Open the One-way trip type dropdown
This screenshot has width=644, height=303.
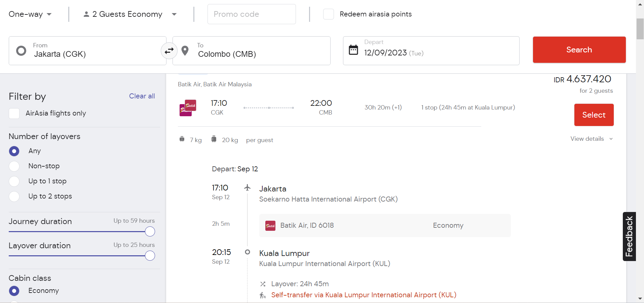[x=30, y=14]
